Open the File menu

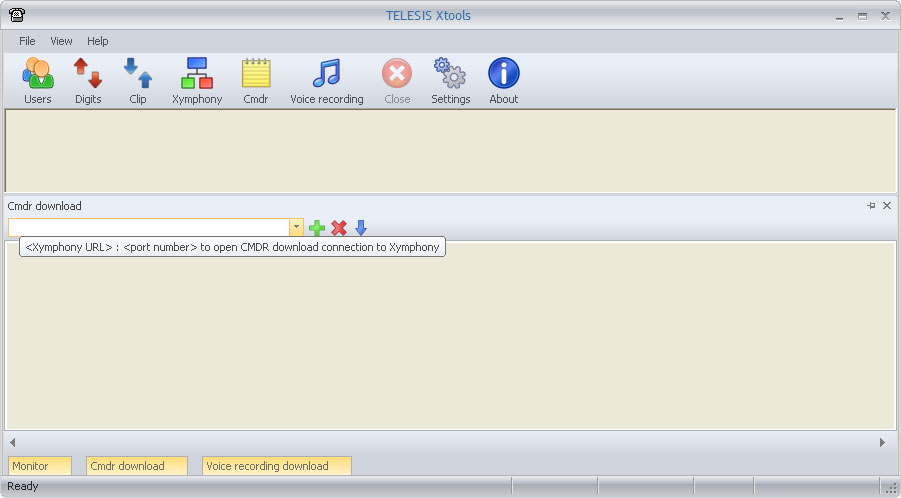click(27, 41)
